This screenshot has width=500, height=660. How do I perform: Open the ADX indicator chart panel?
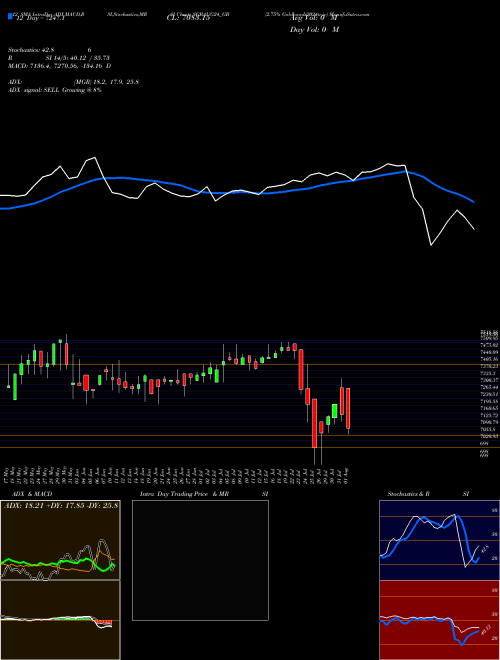tap(60, 540)
